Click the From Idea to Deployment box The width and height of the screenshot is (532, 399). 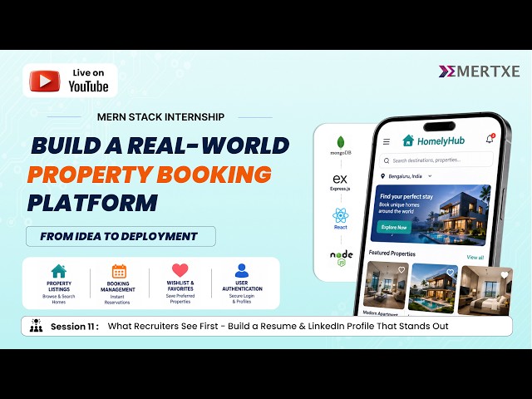point(121,236)
